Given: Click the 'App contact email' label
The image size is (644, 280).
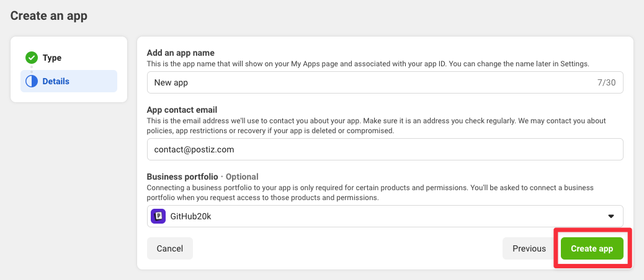Looking at the screenshot, I should [182, 110].
